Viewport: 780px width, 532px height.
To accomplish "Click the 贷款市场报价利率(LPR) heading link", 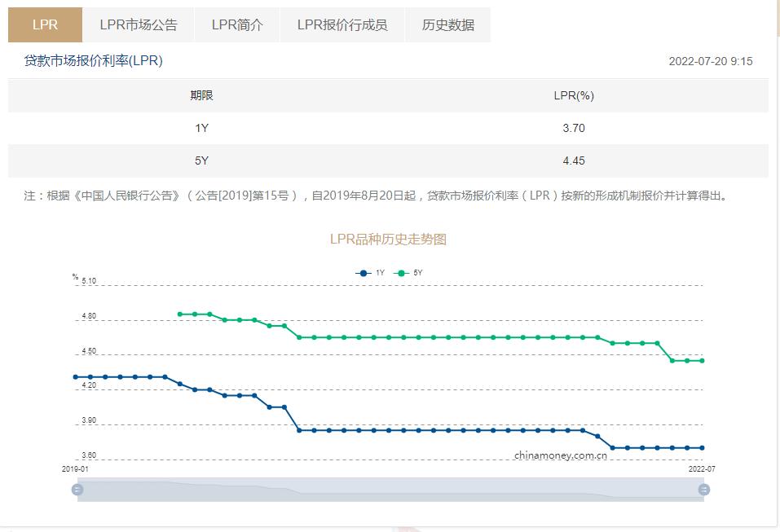I will pos(91,60).
